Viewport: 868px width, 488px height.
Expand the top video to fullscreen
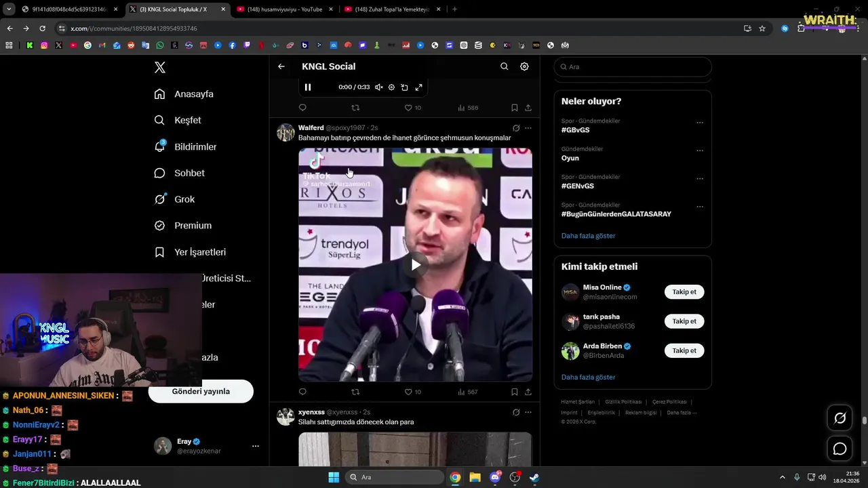(x=419, y=87)
